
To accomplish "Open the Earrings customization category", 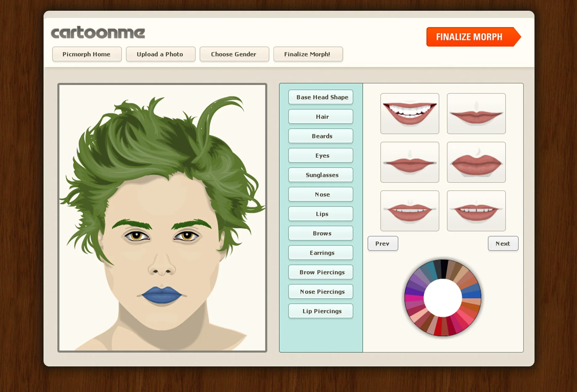I will click(x=320, y=252).
